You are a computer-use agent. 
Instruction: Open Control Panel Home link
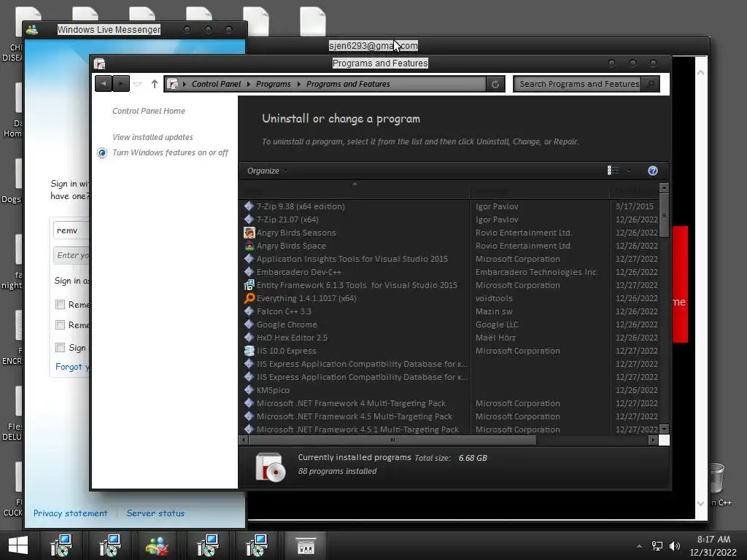(x=149, y=111)
